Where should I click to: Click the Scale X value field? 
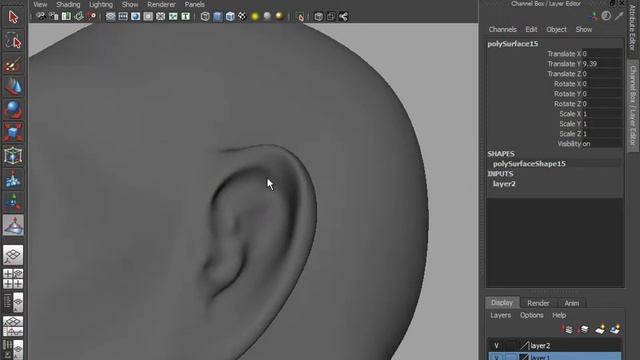pyautogui.click(x=602, y=114)
